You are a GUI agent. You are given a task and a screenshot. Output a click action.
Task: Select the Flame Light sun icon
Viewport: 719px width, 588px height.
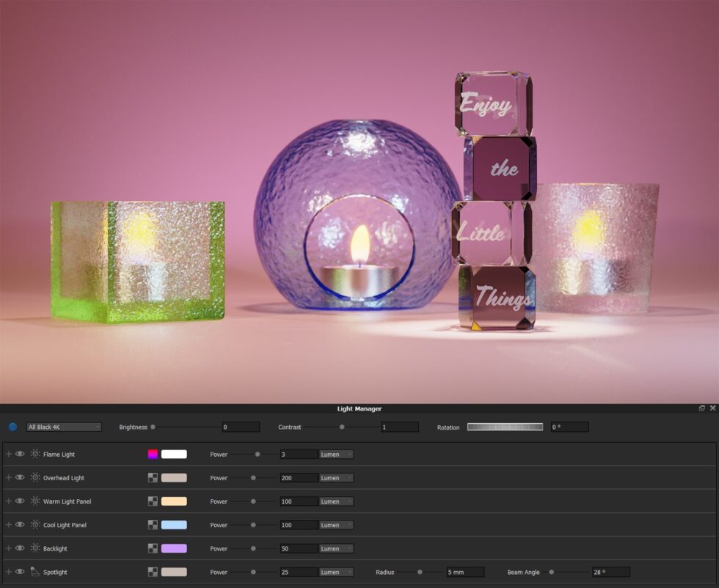(x=34, y=455)
